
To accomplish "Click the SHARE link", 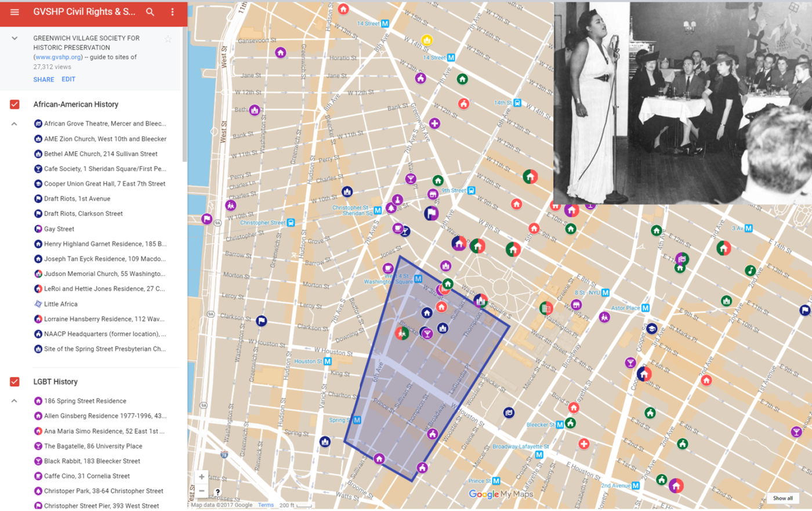I will (43, 79).
